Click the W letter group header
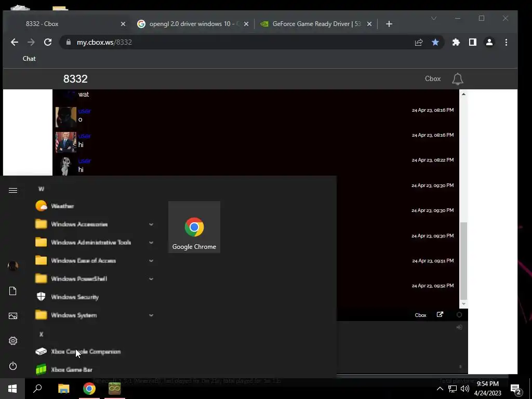The height and width of the screenshot is (399, 532). point(41,189)
